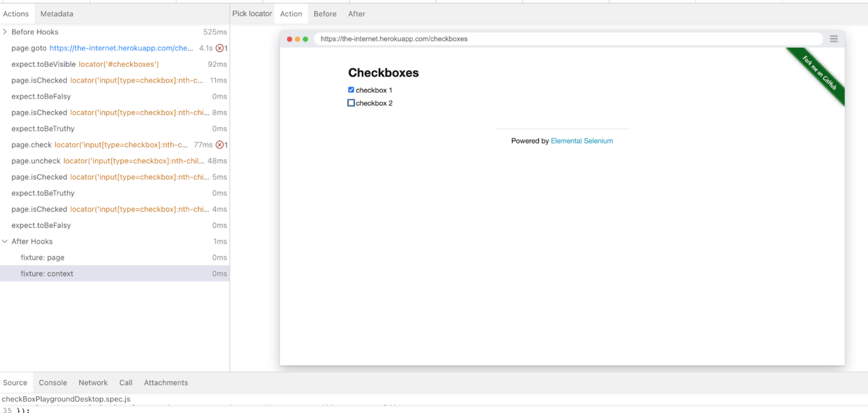The width and height of the screenshot is (868, 413).
Task: Select the fixture: page item
Action: pos(42,258)
